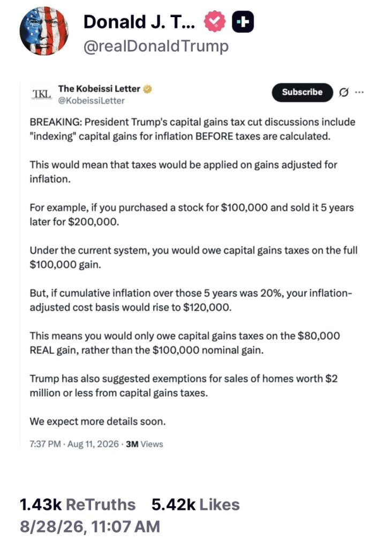Click the Donald J. T... display name
The height and width of the screenshot is (549, 392).
click(x=139, y=22)
